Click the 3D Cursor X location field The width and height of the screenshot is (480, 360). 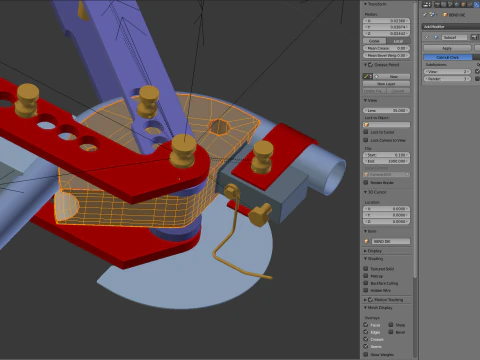pos(386,209)
